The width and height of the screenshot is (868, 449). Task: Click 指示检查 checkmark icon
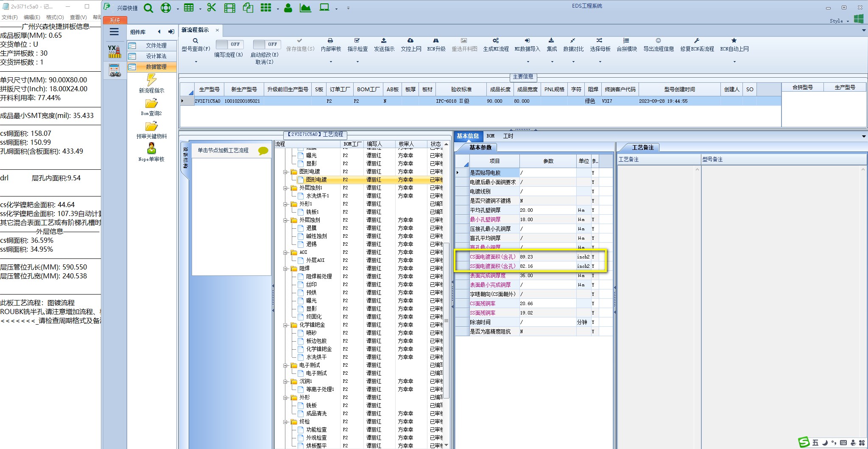(357, 40)
